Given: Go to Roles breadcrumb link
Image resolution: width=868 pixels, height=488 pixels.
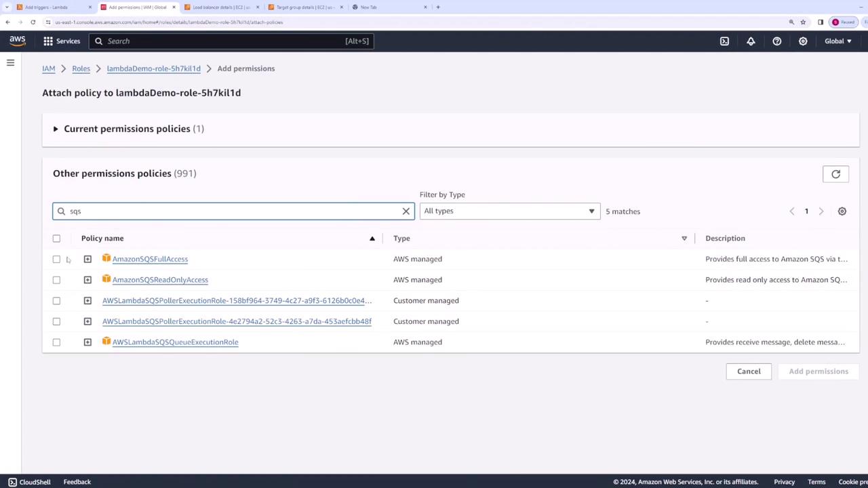Looking at the screenshot, I should pyautogui.click(x=81, y=68).
